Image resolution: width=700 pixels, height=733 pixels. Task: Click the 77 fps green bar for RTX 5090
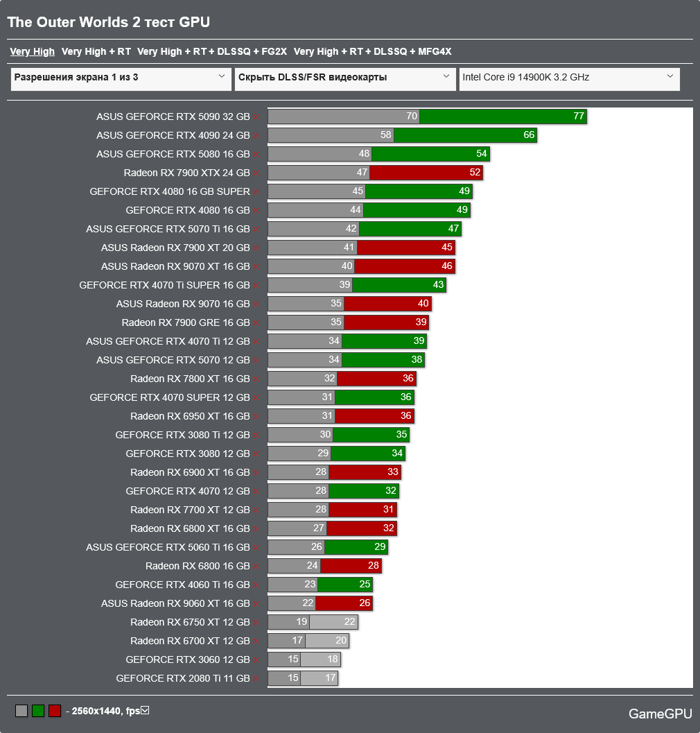pos(502,117)
